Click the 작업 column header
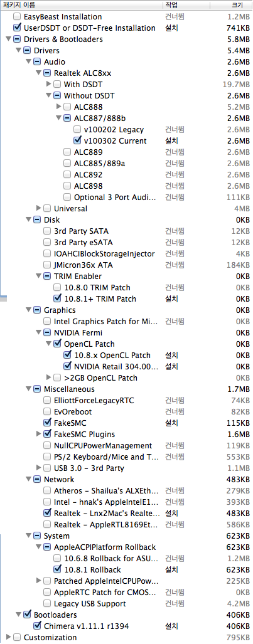This screenshot has height=644, width=253. tap(186, 6)
